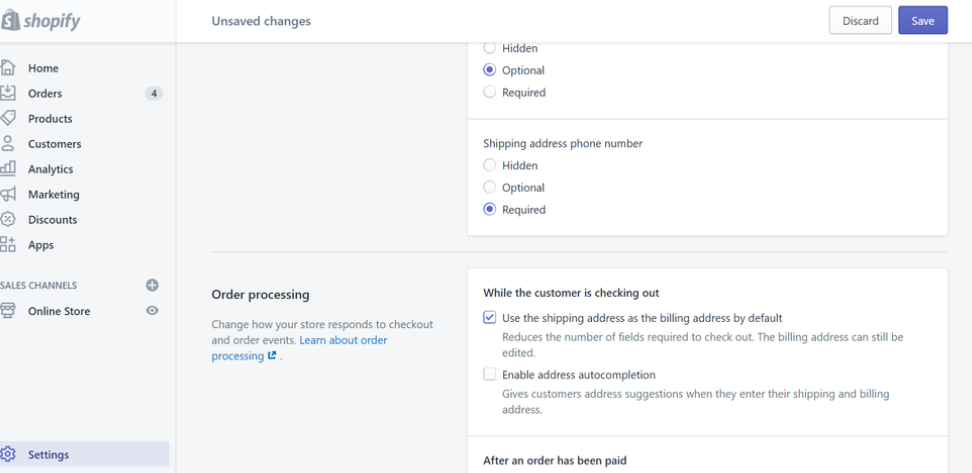
Task: Click the Analytics bar chart icon
Action: [x=8, y=169]
